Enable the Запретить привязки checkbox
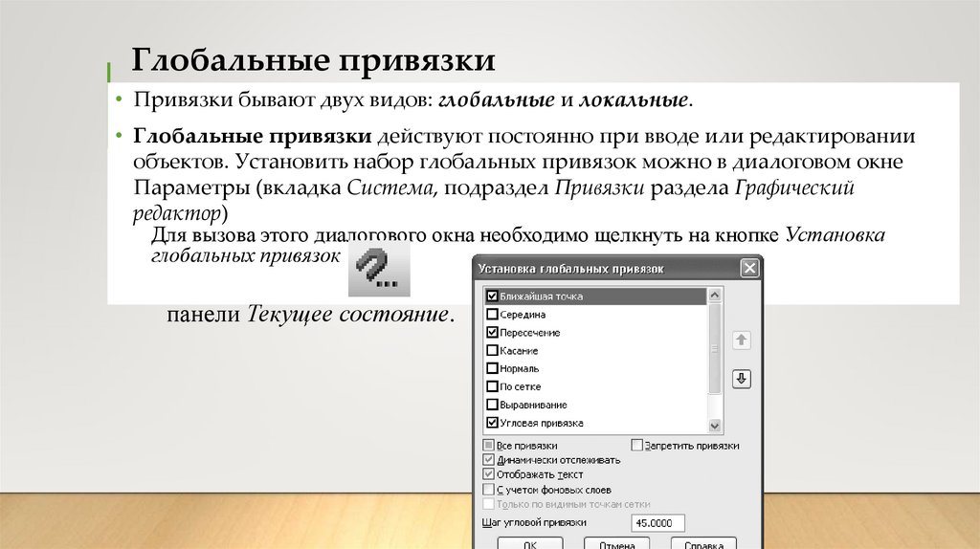 click(636, 446)
